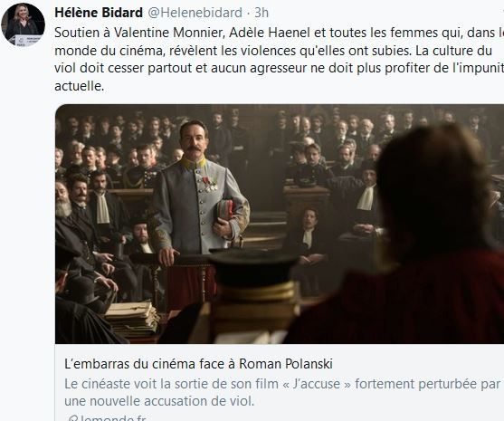Click the display name Hélène Bidard
This screenshot has height=421, width=504.
[x=99, y=13]
